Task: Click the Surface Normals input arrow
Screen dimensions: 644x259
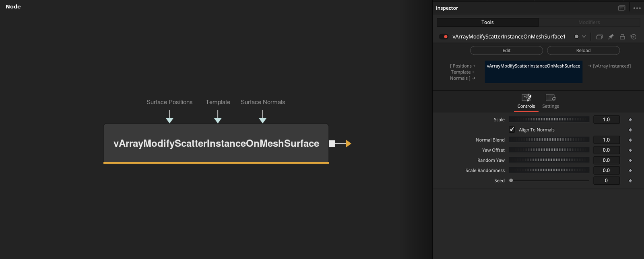Action: point(263,117)
